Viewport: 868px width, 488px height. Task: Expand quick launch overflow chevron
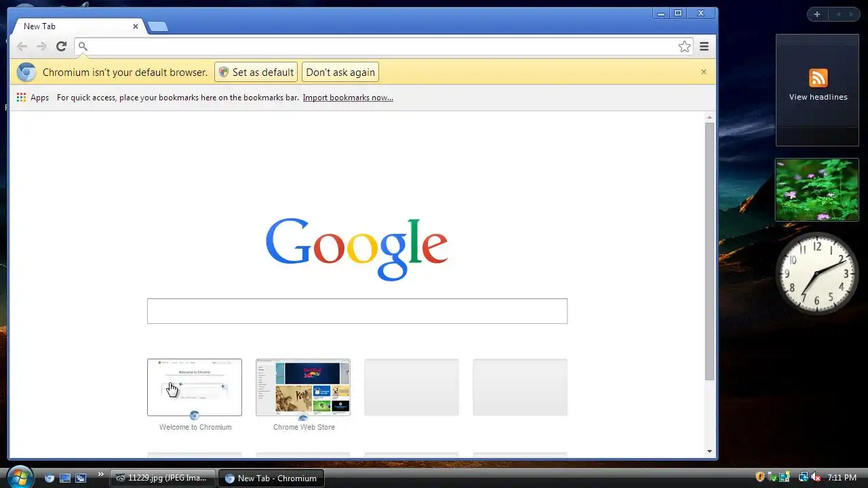[101, 474]
